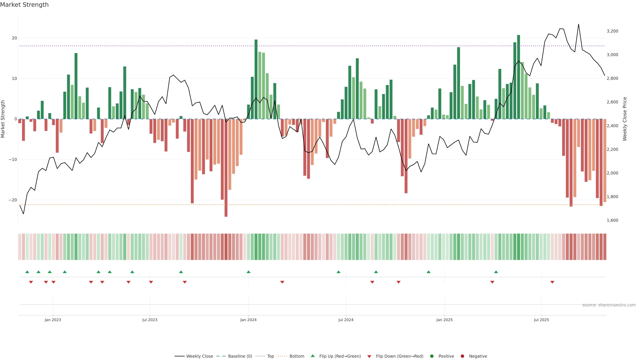Image resolution: width=644 pixels, height=362 pixels.
Task: Click the Jan 2025 x-axis label
Action: click(444, 320)
